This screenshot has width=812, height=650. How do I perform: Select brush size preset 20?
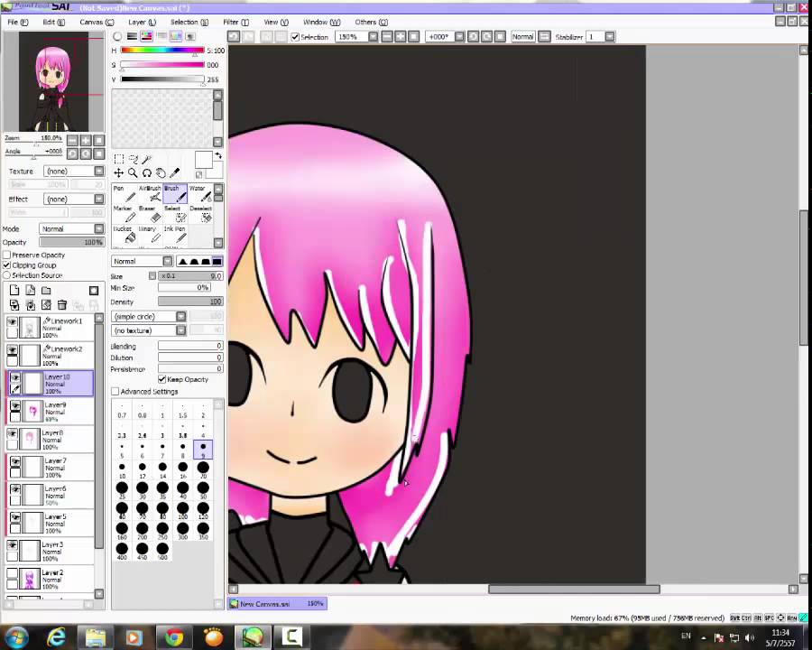click(203, 469)
